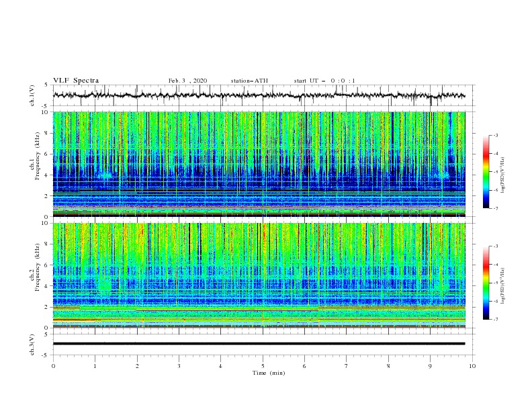532x411 pixels.
Task: Click time axis tick label "0"
Action: pos(53,366)
